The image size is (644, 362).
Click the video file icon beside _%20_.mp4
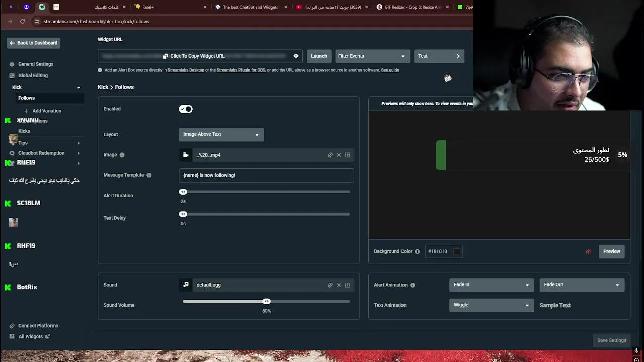click(186, 155)
